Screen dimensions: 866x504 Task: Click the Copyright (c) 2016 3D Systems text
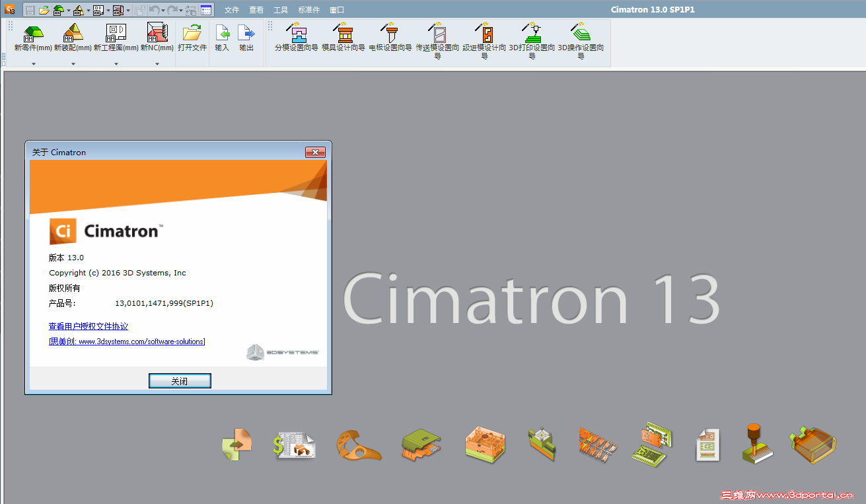(x=118, y=273)
